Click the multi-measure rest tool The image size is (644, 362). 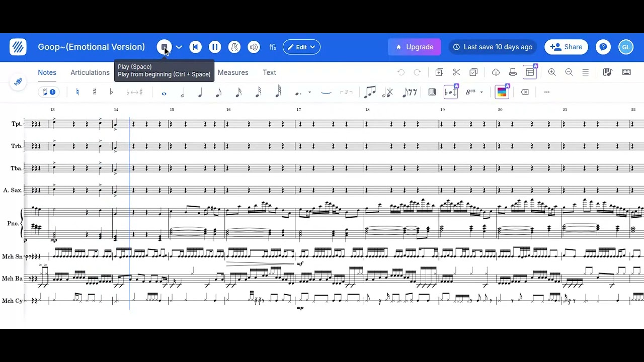click(x=432, y=92)
